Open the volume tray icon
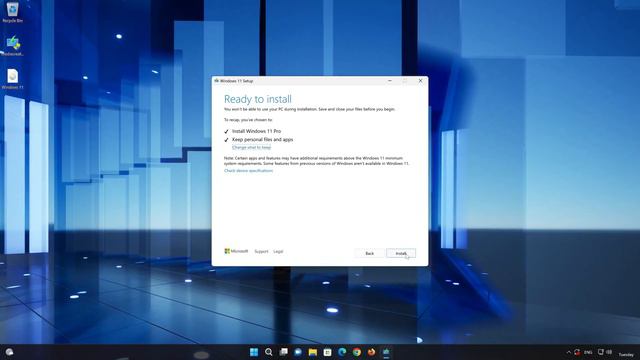The image size is (640, 360). pyautogui.click(x=609, y=352)
